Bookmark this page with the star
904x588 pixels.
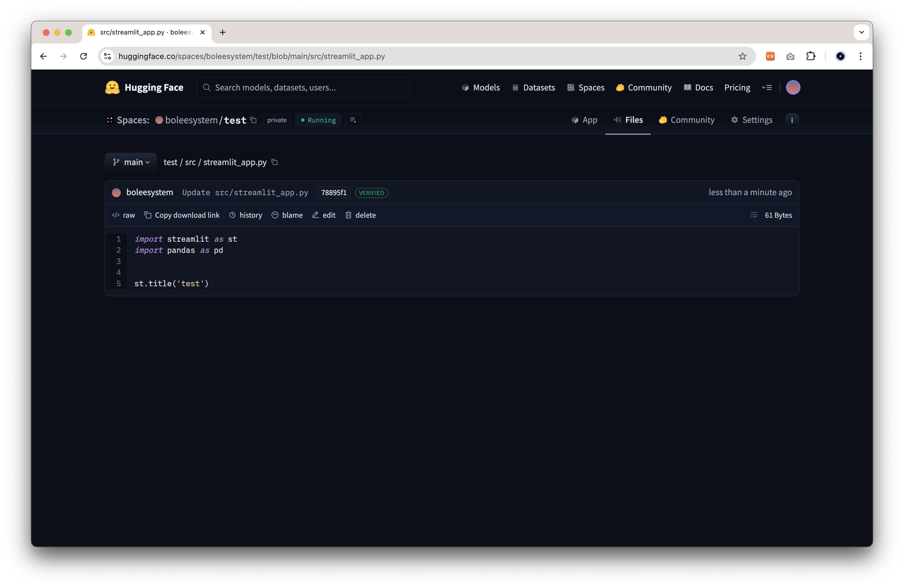742,56
